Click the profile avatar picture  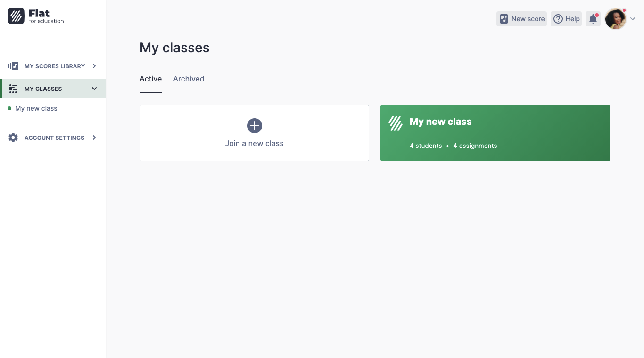pos(616,19)
